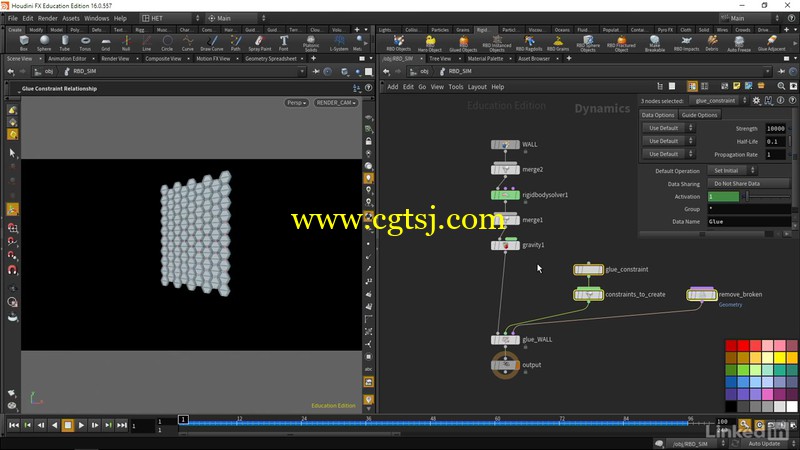Click the rigidbodysolver1 node
800x450 pixels.
pyautogui.click(x=505, y=194)
